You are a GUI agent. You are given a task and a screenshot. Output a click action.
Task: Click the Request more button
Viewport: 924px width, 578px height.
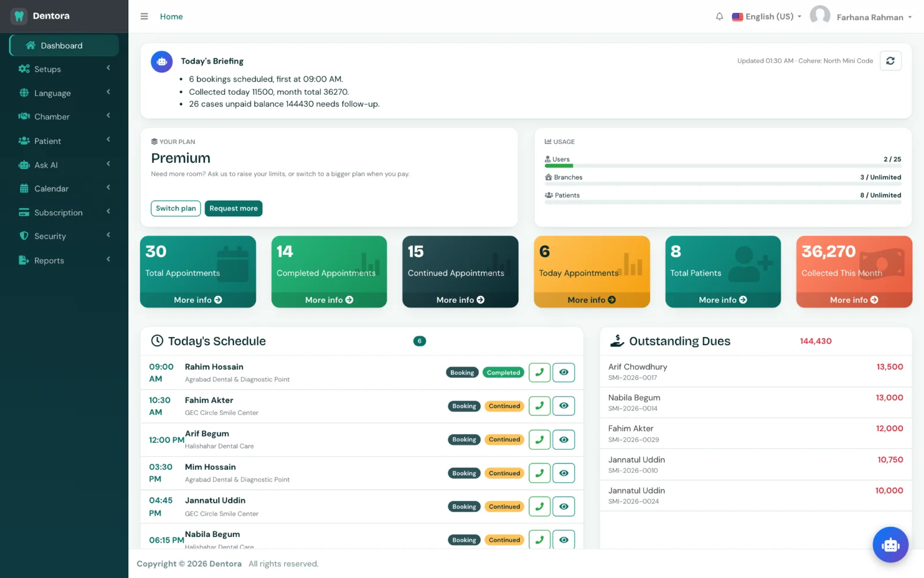tap(233, 208)
